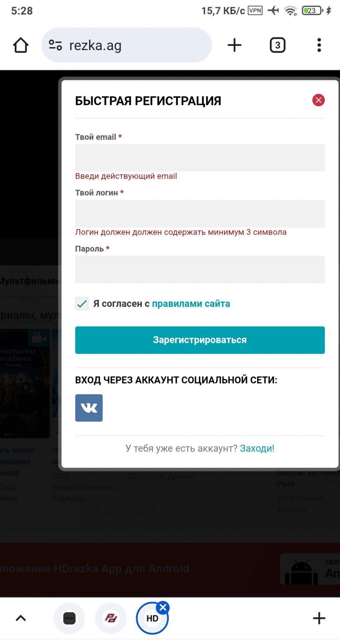Focus the Твой логин input field

tap(200, 213)
